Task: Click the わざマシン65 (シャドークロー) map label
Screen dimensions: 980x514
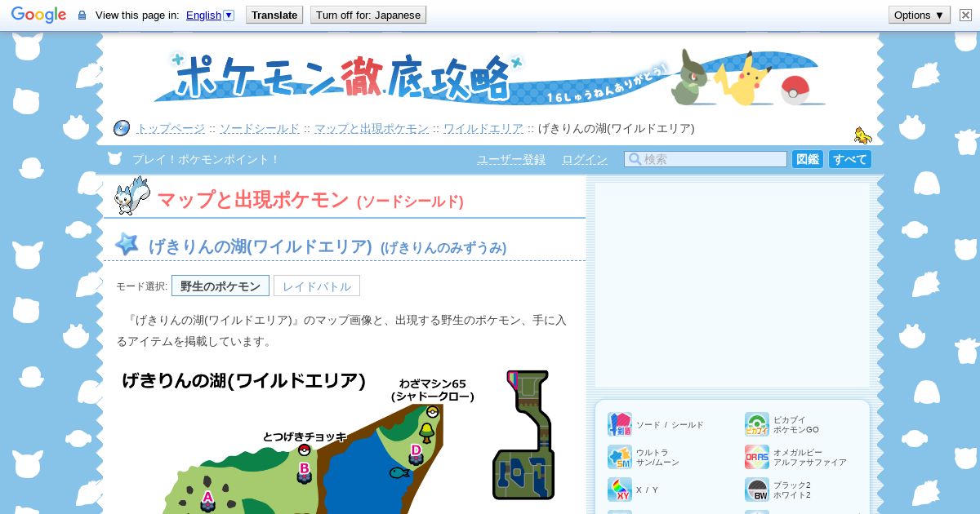Action: (433, 390)
